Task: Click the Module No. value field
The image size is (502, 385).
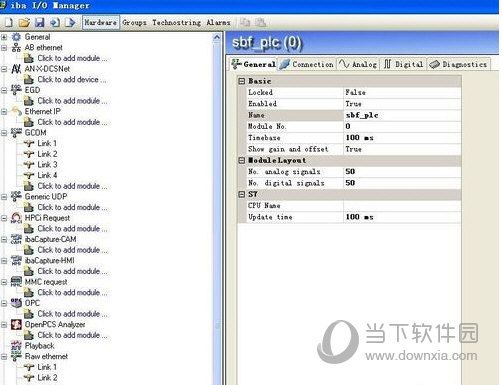Action: point(402,126)
